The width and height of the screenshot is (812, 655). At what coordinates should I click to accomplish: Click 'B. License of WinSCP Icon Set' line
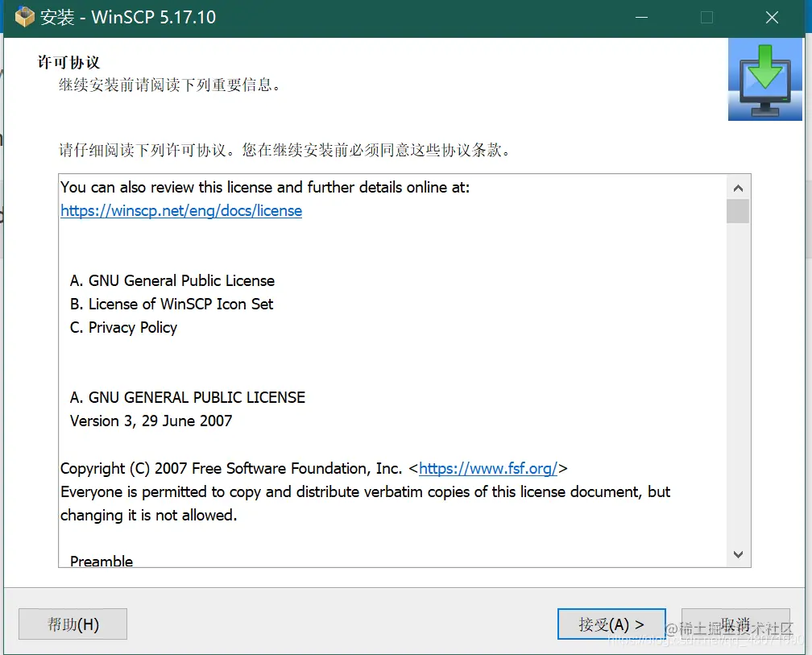pos(172,304)
